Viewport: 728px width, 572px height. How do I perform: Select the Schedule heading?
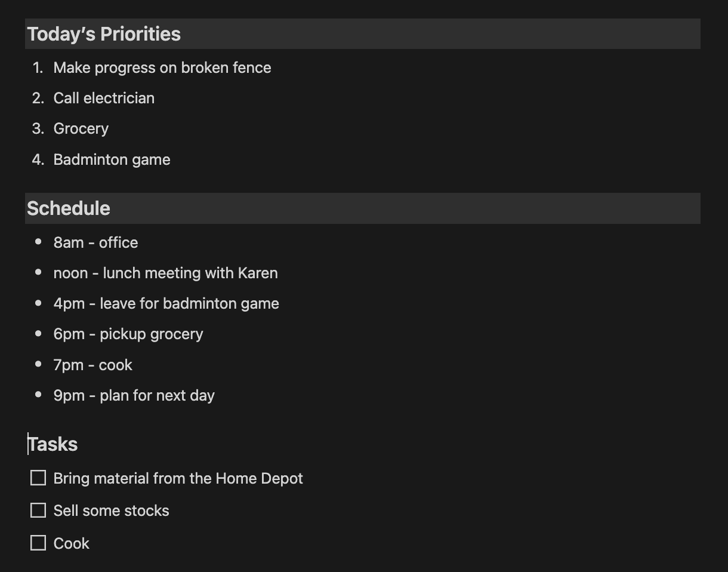pos(69,208)
